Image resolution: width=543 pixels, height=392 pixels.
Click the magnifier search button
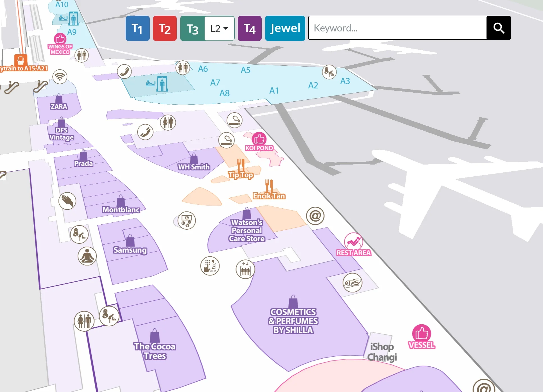pyautogui.click(x=499, y=28)
